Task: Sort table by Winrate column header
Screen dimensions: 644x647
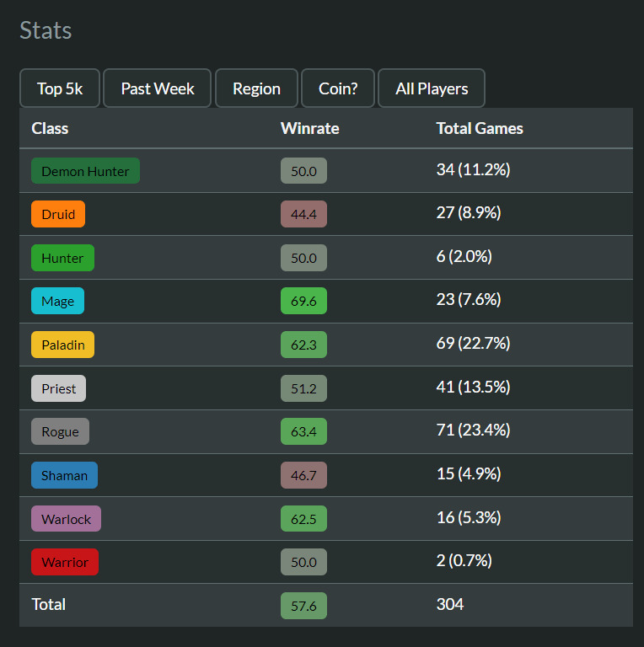Action: 309,129
